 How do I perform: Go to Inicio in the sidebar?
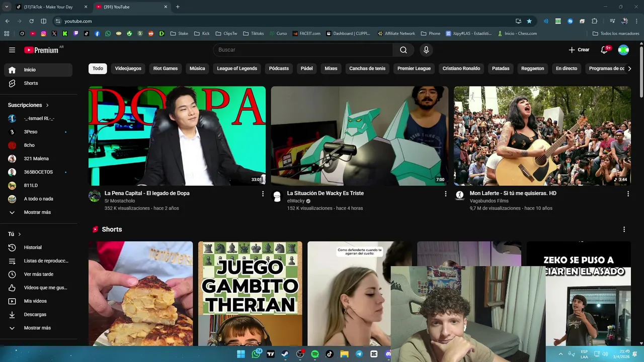click(x=38, y=70)
